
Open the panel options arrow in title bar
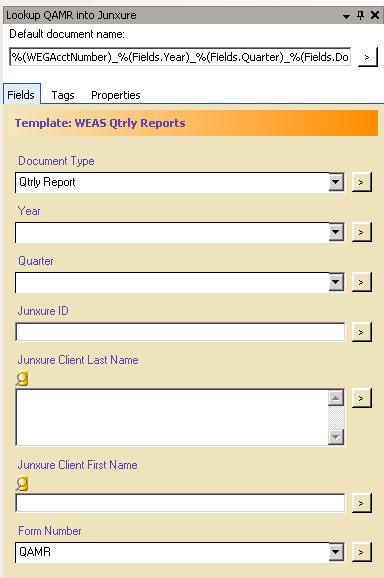tap(346, 16)
